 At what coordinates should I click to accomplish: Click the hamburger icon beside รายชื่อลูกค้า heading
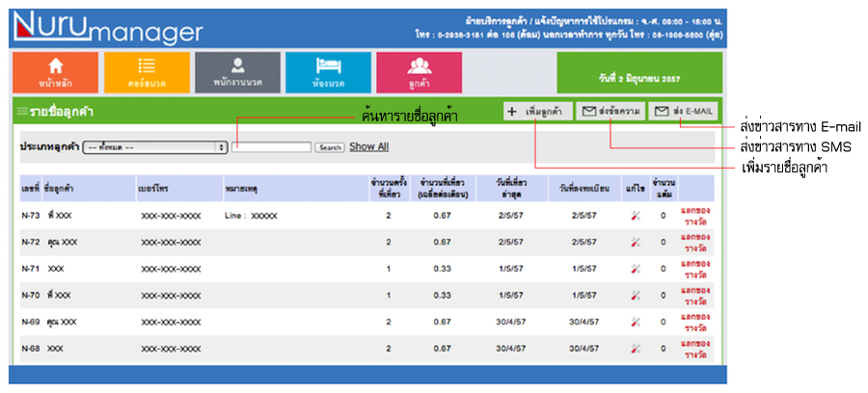coord(20,112)
